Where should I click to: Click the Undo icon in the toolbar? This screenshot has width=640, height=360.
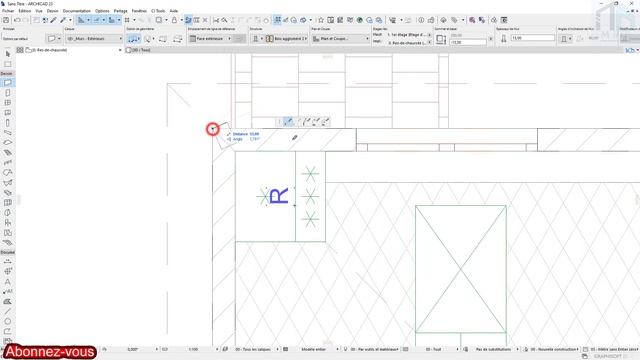[x=17, y=20]
